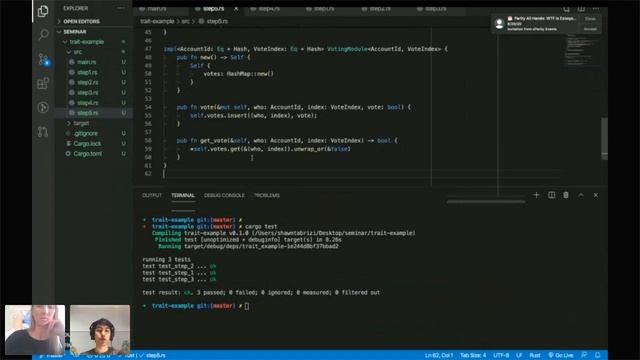Open the Extensions view

[x=43, y=84]
